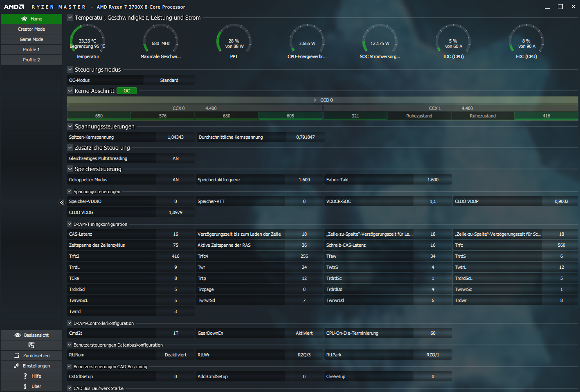Collapse the DRAM-Timingkonfiguration subsection
Viewport: 580px width, 392px height.
(70, 224)
